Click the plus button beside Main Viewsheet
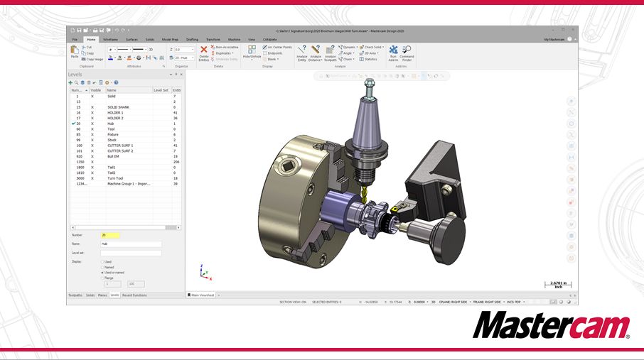Image resolution: width=644 pixels, height=360 pixels. point(219,295)
